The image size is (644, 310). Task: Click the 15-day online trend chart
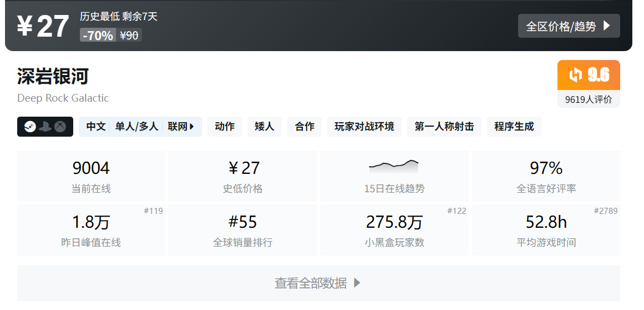tap(394, 166)
